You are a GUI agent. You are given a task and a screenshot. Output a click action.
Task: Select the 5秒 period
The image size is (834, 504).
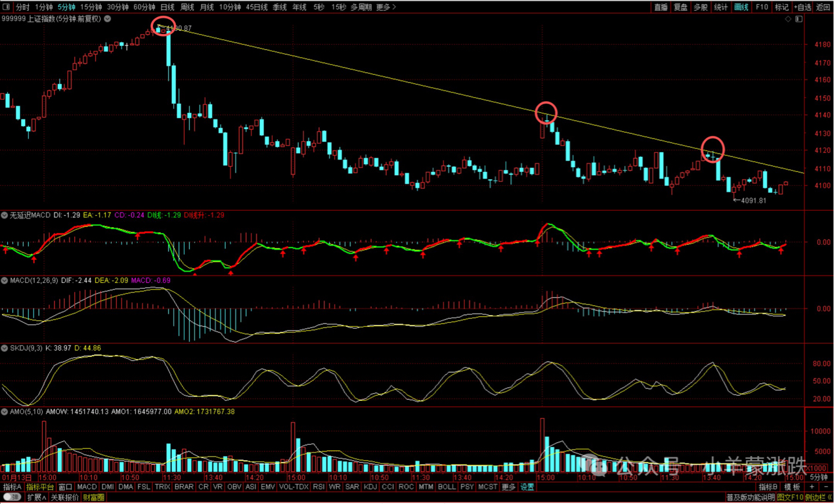coord(318,7)
